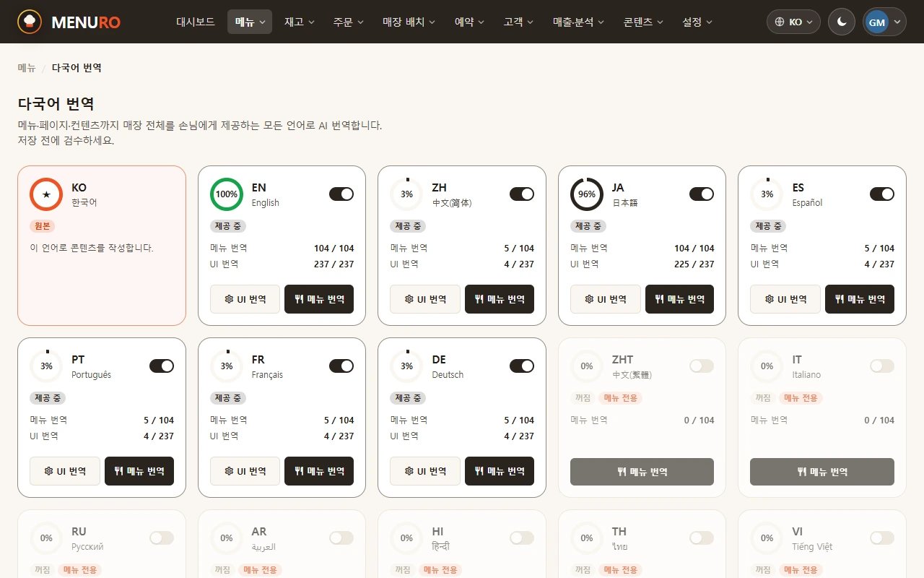Image resolution: width=924 pixels, height=578 pixels.
Task: Open the 메뉴 navigation item
Action: click(250, 22)
